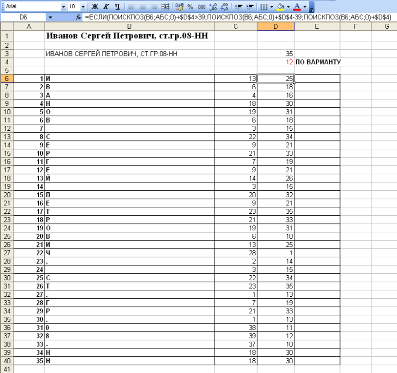Open the font size dropdown
Viewport: 397px width, 373px height.
click(83, 7)
